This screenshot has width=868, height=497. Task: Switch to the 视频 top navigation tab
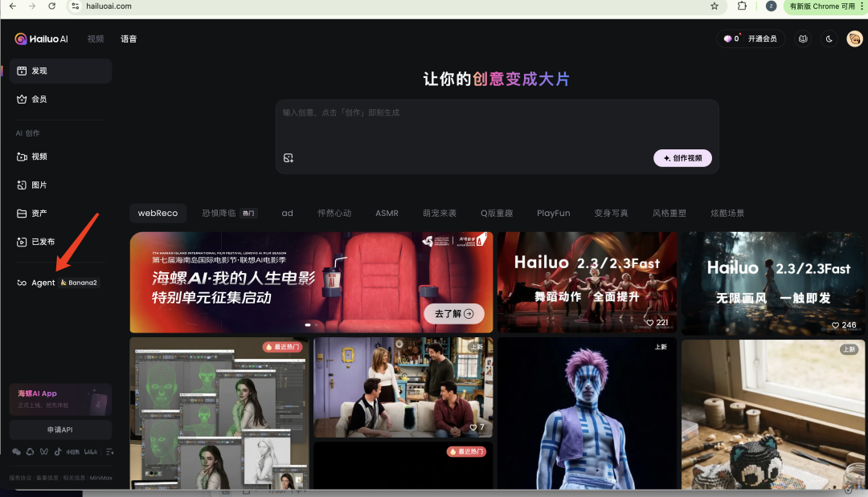(95, 39)
